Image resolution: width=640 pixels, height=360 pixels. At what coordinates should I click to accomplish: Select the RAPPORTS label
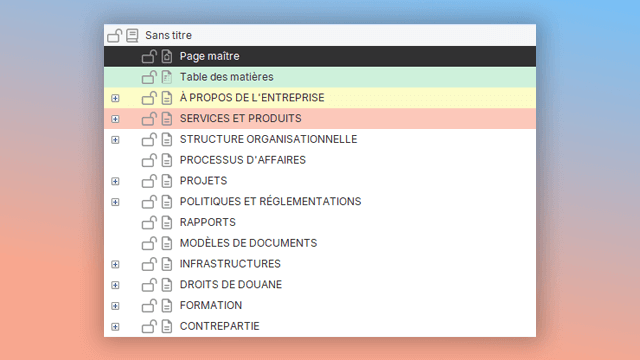207,222
